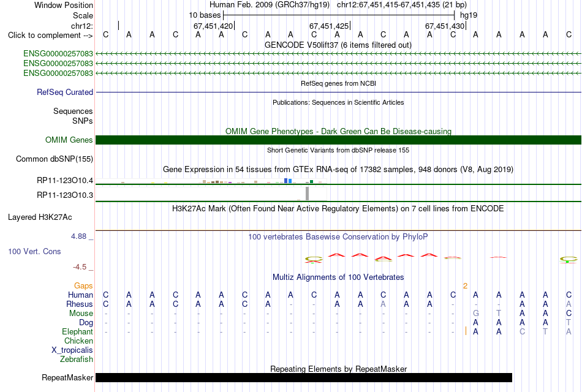Select the OMIM Genes track label
Image resolution: width=582 pixels, height=392 pixels.
coord(69,140)
